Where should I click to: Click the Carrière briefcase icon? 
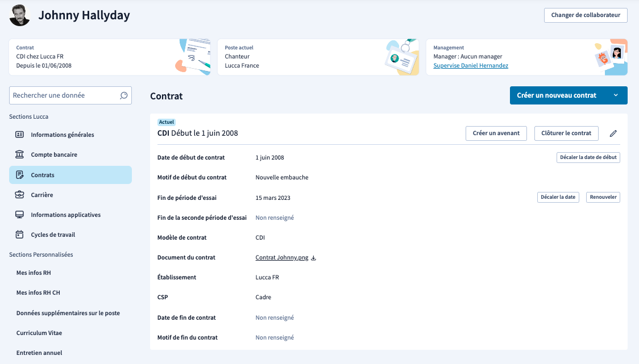(x=19, y=195)
